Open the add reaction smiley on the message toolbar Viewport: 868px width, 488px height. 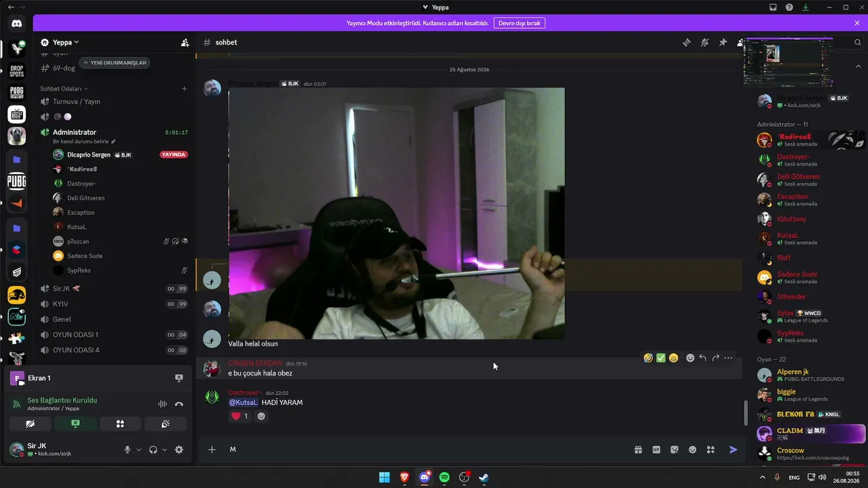(x=690, y=358)
